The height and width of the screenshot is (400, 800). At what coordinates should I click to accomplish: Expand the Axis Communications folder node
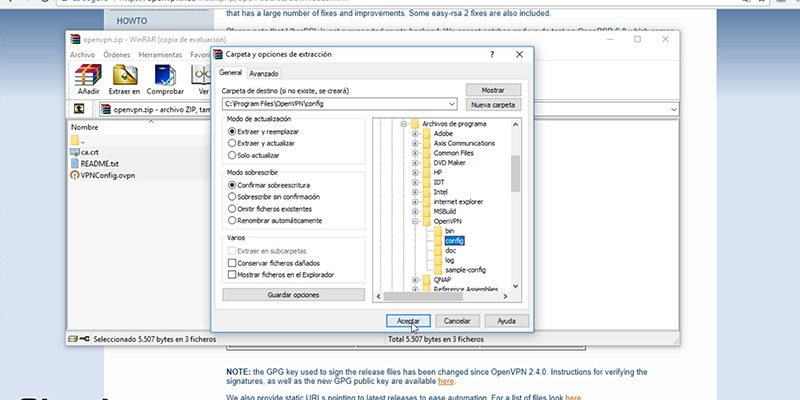[415, 143]
